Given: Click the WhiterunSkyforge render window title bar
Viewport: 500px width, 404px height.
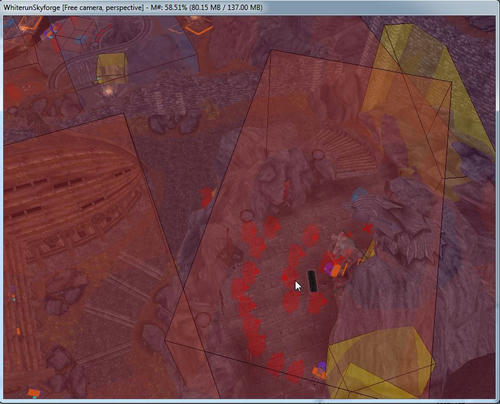Looking at the screenshot, I should tap(250, 7).
